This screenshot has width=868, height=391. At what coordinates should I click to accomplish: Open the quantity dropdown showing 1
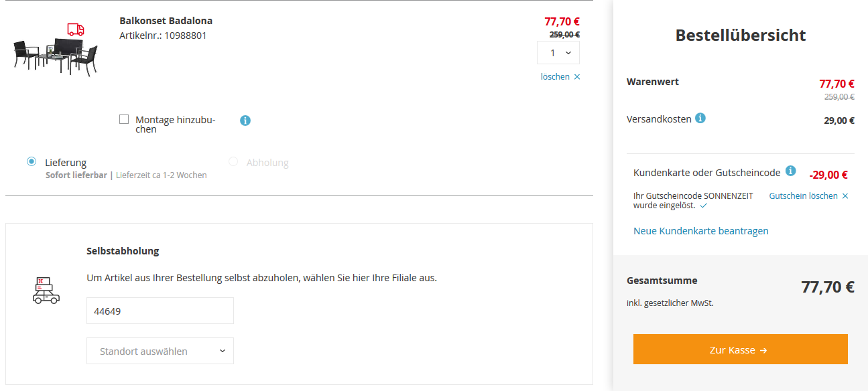(558, 53)
